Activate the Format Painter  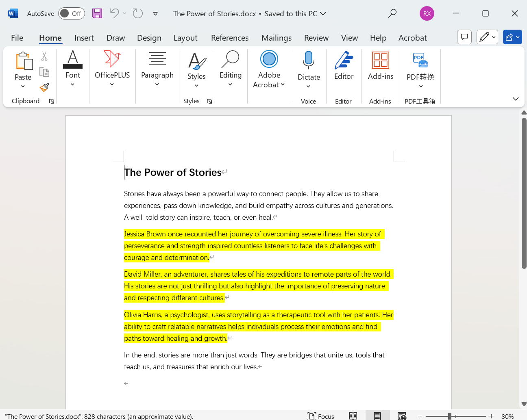(x=44, y=87)
